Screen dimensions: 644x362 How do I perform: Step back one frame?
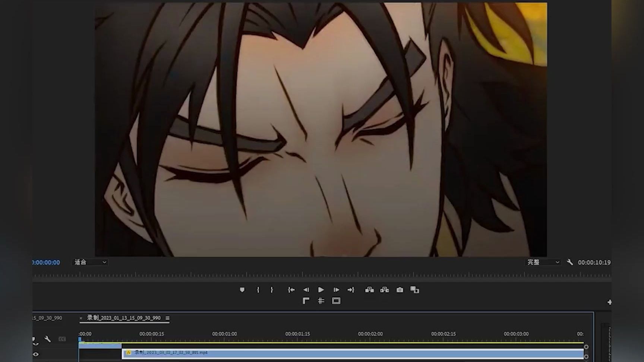(x=306, y=290)
